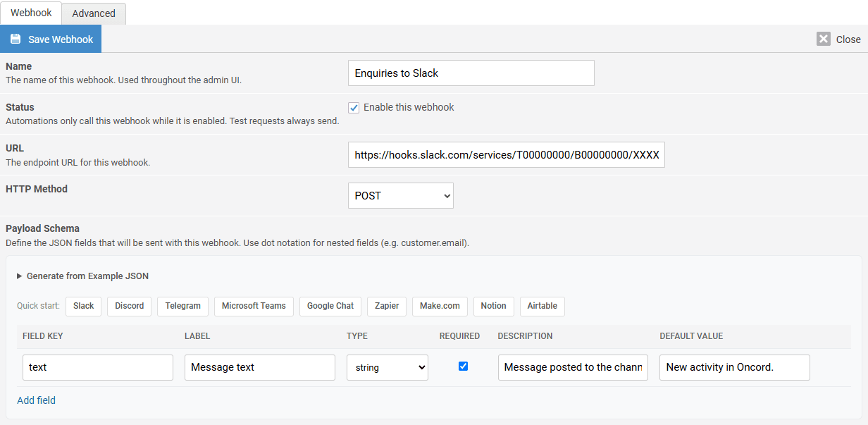Click the Close label text
This screenshot has height=425, width=868.
tap(848, 39)
